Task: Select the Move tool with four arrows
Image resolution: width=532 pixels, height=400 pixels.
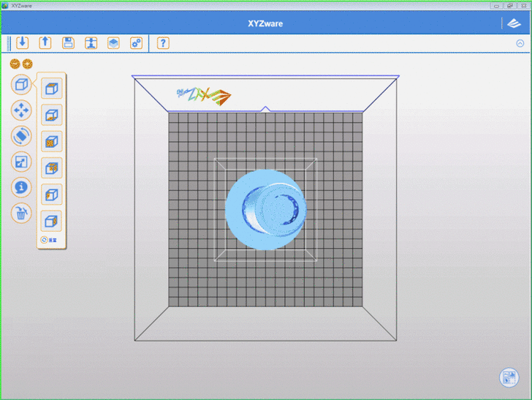Action: click(x=21, y=110)
